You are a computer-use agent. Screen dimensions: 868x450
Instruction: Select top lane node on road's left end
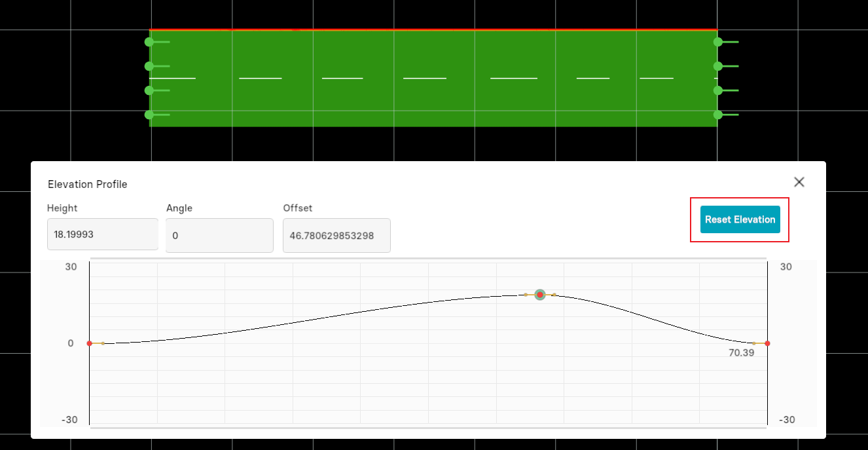click(149, 42)
